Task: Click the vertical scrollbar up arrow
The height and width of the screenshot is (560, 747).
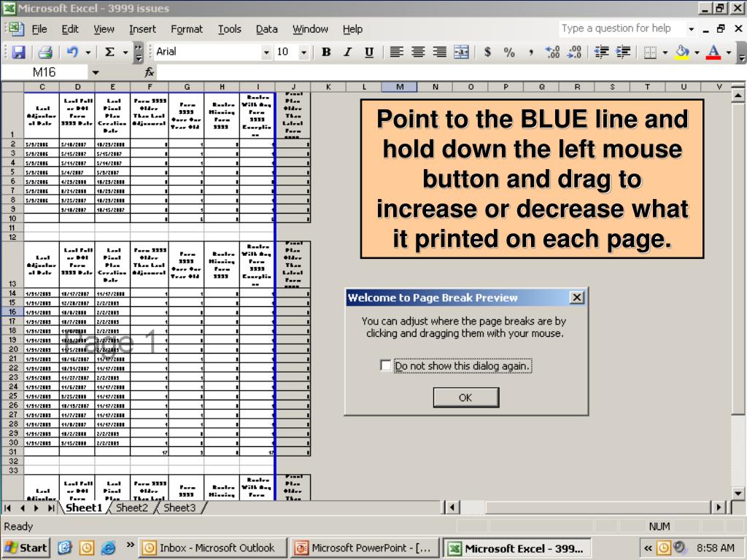Action: click(738, 96)
